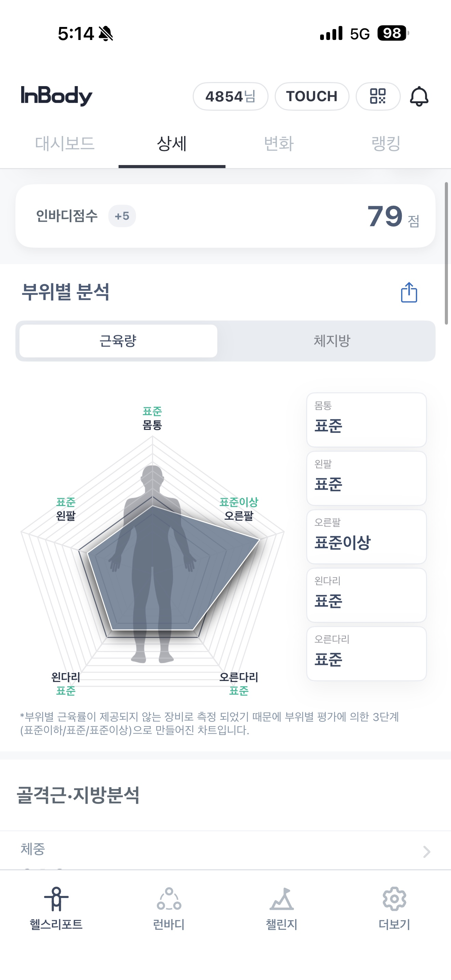
Task: Switch the segment toggle to 근육량
Action: (x=118, y=341)
